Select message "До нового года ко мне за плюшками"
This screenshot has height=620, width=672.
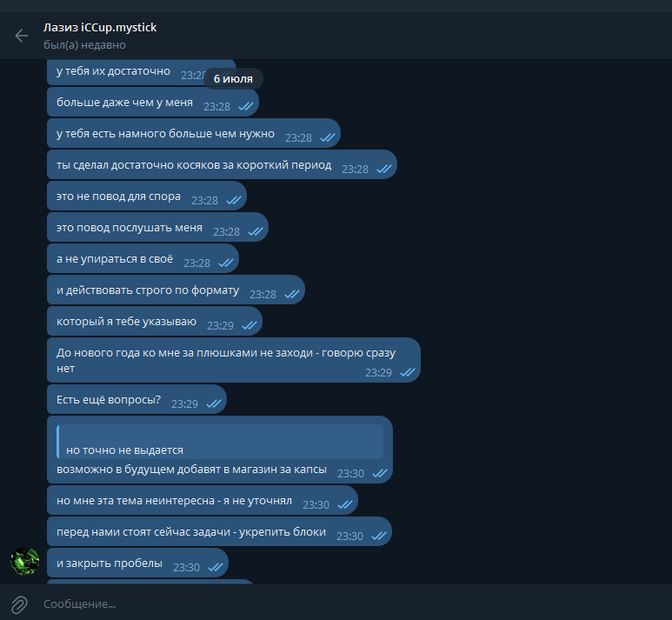point(234,360)
